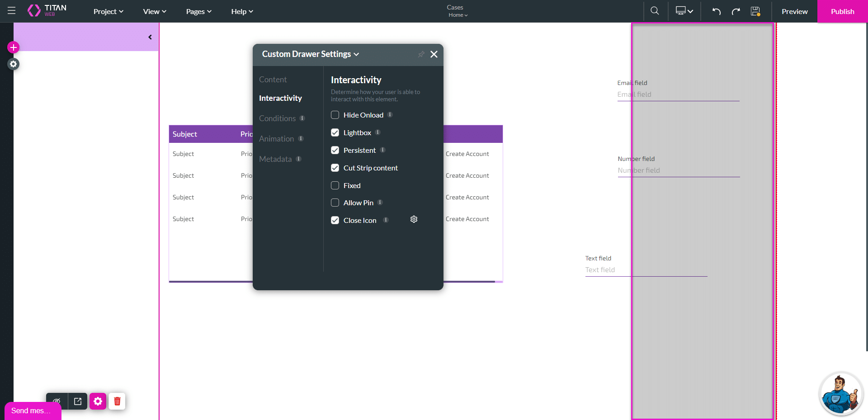Click the undo arrow icon
The width and height of the screenshot is (868, 420).
717,11
